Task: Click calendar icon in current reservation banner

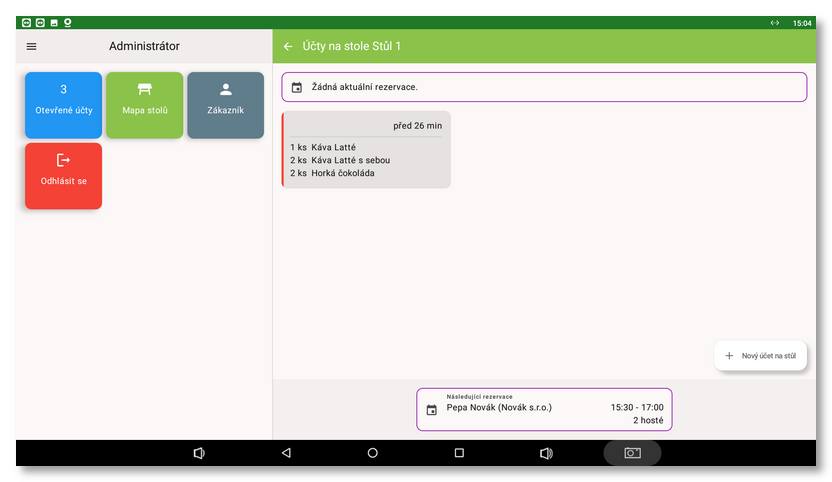Action: [x=297, y=88]
